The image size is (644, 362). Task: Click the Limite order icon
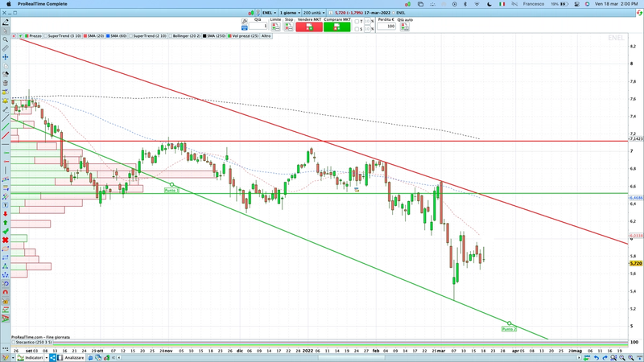[x=275, y=27]
